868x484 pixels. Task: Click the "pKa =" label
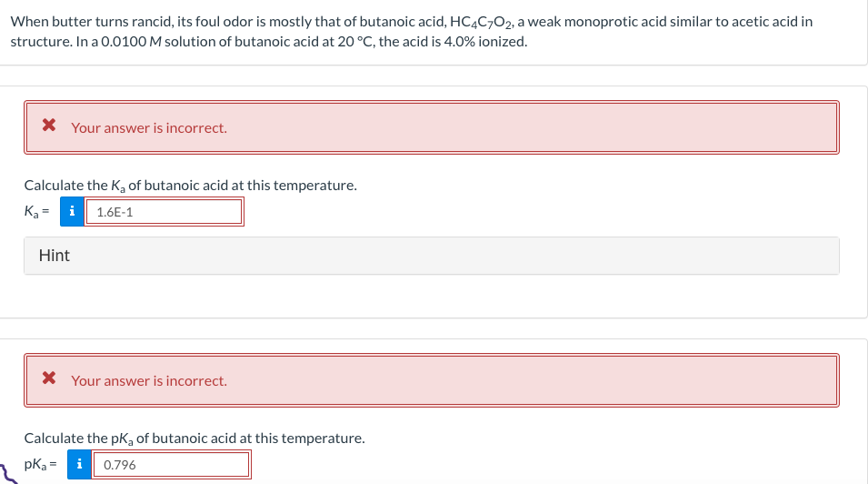click(40, 465)
